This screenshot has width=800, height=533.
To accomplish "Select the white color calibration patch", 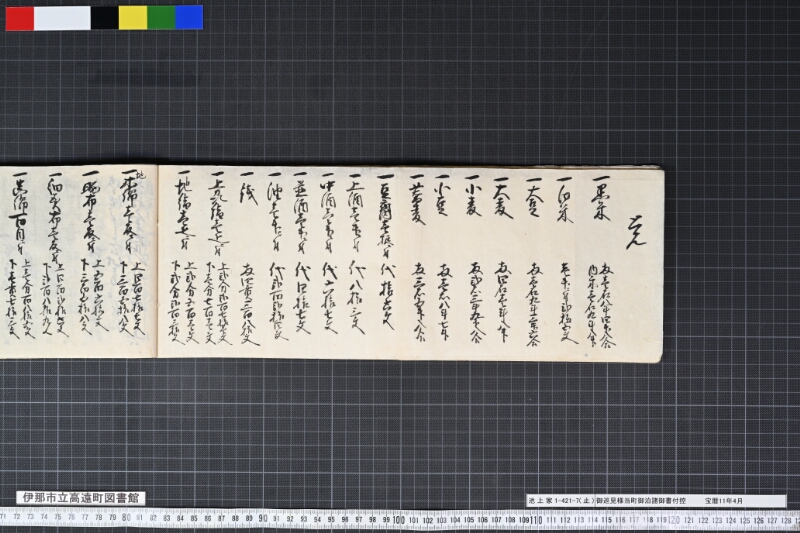I will pos(62,18).
